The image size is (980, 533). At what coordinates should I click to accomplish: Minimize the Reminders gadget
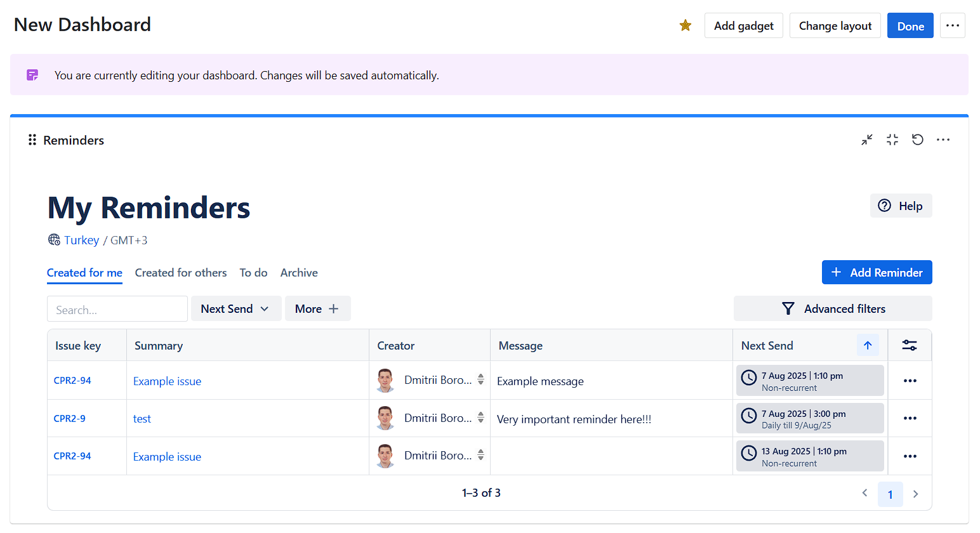pos(867,140)
